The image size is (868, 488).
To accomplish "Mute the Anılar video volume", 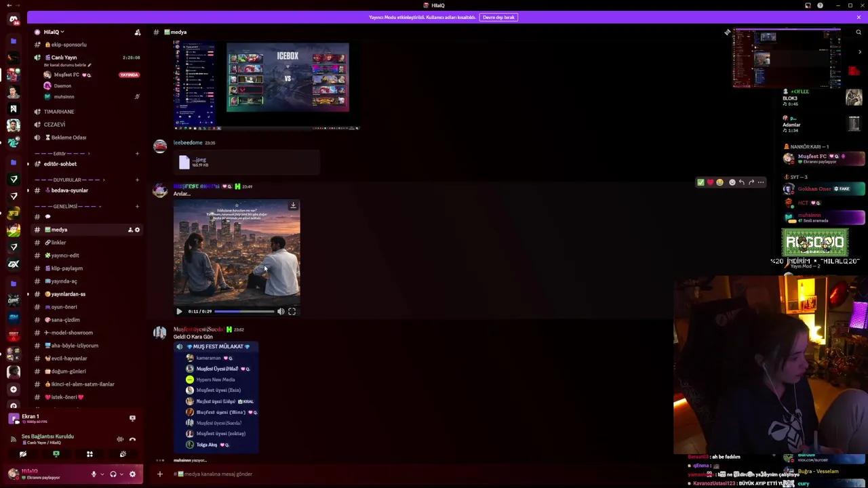I will click(281, 311).
